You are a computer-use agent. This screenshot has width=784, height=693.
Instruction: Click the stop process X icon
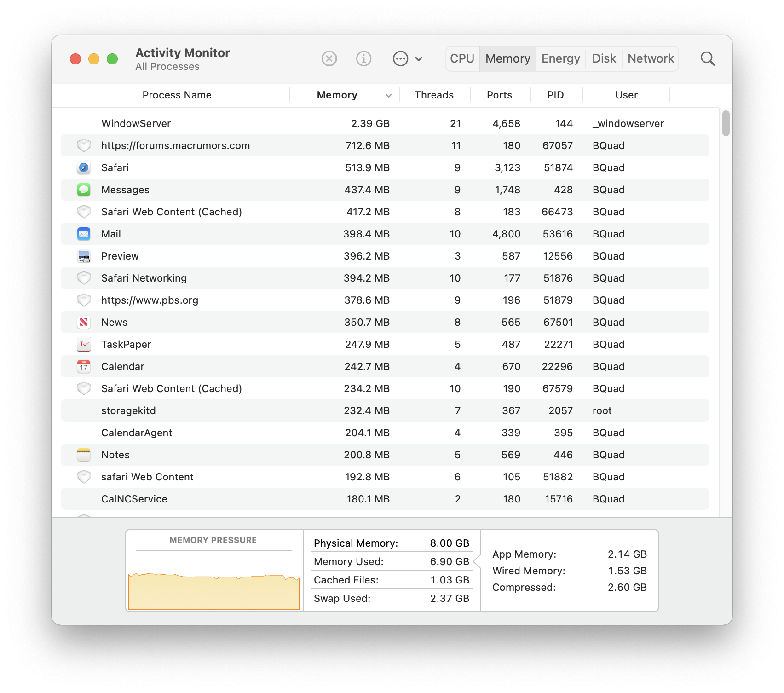(x=329, y=59)
